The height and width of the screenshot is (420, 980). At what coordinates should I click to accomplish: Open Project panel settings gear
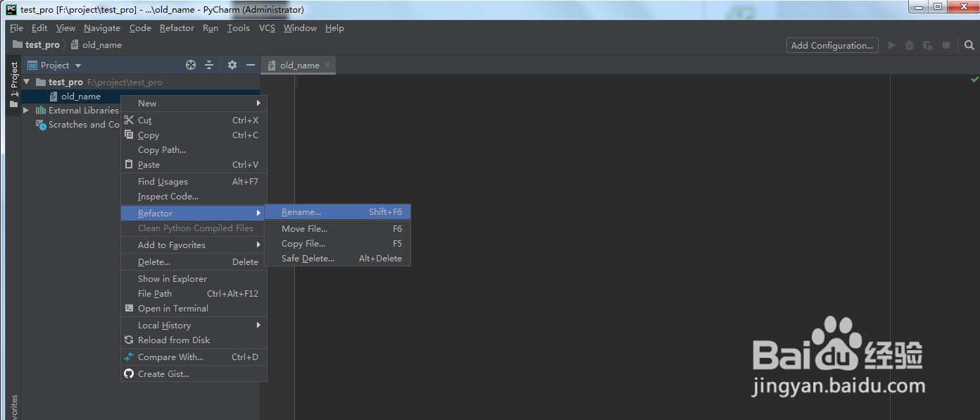point(232,65)
